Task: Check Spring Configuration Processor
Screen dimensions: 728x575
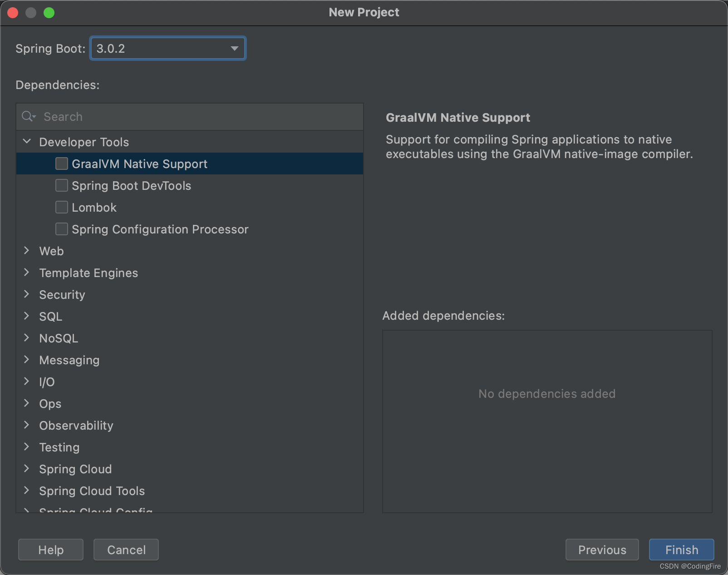Action: pos(62,229)
